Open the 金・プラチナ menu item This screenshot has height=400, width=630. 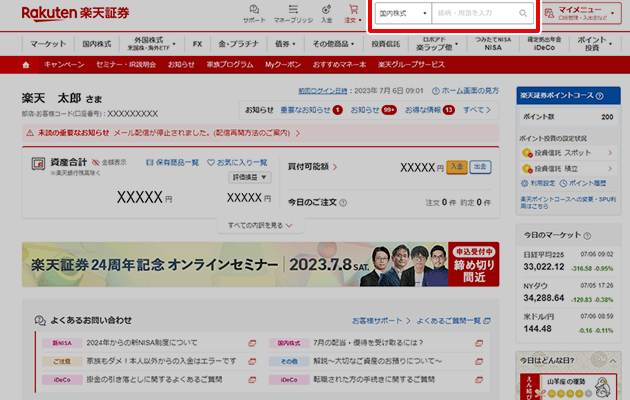[x=238, y=44]
